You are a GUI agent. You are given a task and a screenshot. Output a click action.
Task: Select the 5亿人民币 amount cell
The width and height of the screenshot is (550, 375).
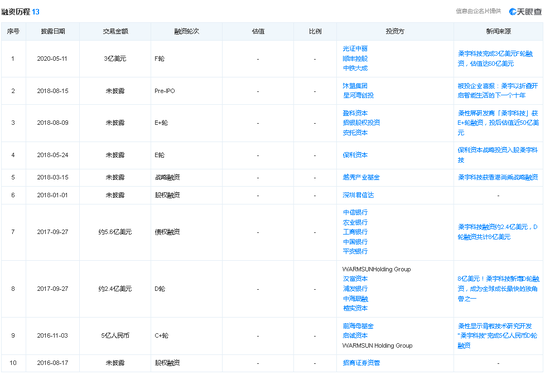coord(115,336)
